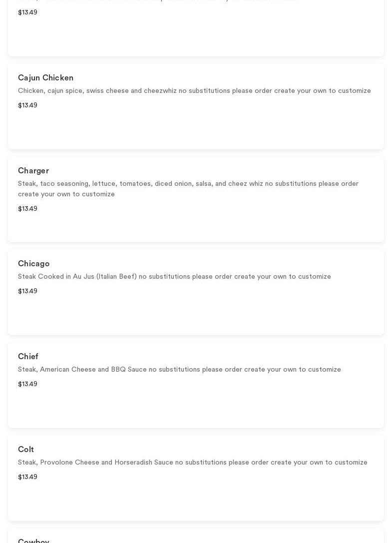Open the partially visible Cowboy item

coord(33,540)
